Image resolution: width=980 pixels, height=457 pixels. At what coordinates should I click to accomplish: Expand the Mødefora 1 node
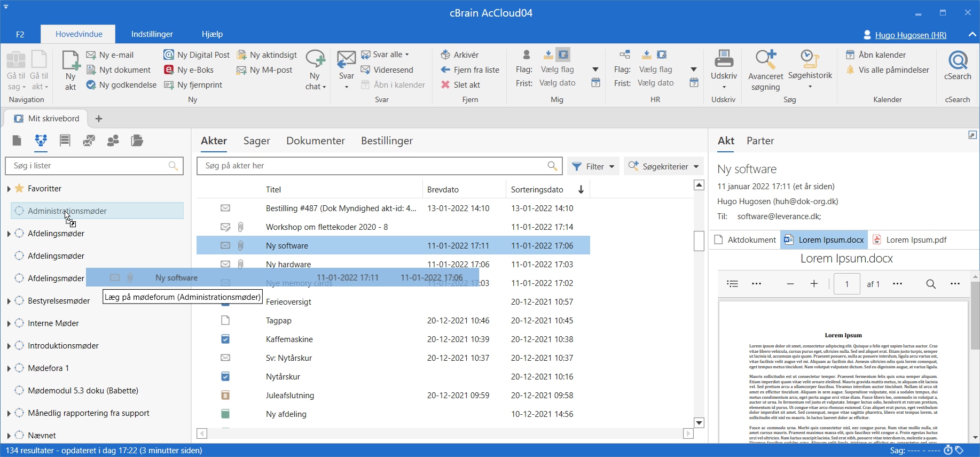click(x=9, y=368)
